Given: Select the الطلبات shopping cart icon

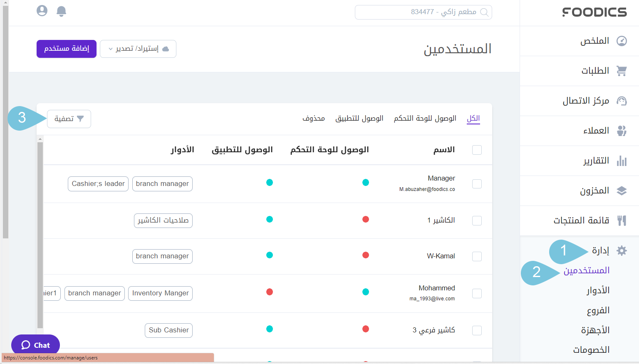Looking at the screenshot, I should [x=622, y=71].
